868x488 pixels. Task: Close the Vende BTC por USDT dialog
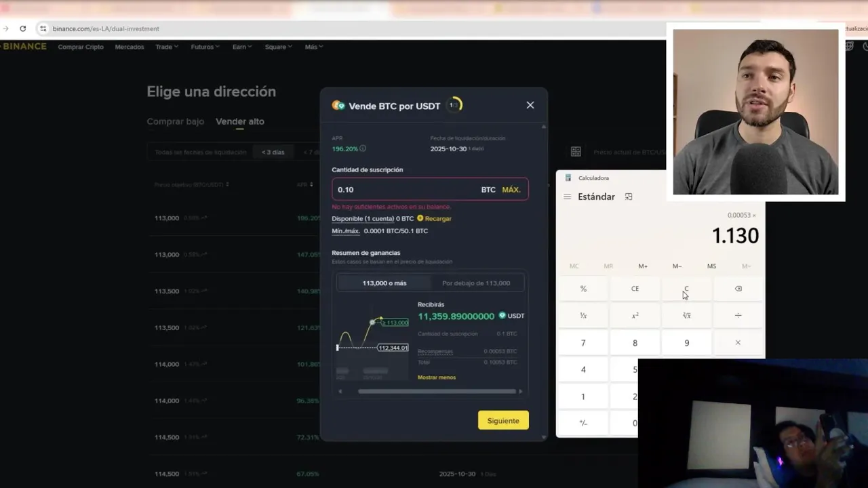pyautogui.click(x=530, y=105)
